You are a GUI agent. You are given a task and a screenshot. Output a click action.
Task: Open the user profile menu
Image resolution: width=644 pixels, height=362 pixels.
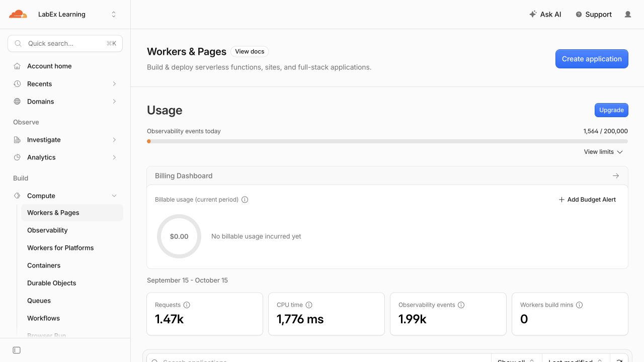click(x=628, y=15)
